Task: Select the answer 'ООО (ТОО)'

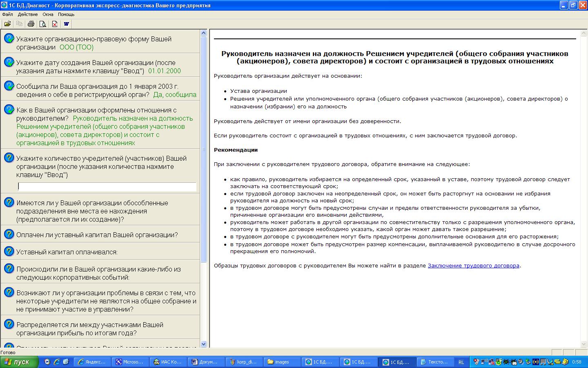Action: (77, 47)
